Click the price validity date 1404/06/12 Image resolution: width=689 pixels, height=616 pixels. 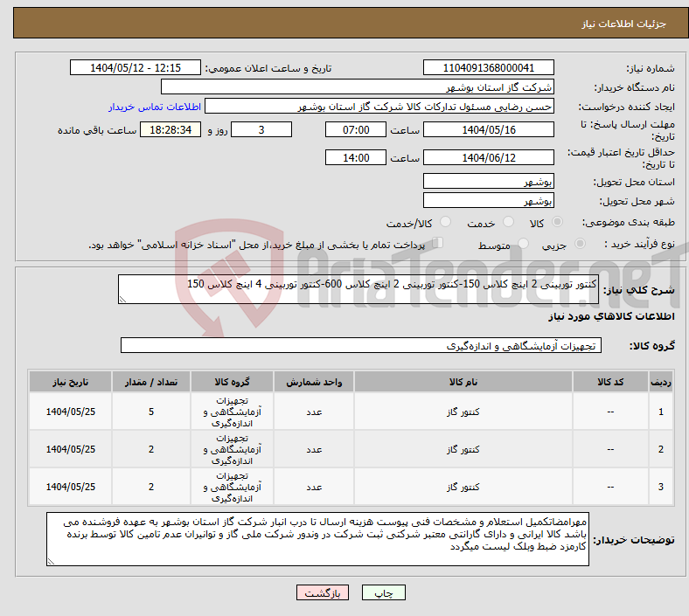tap(488, 157)
